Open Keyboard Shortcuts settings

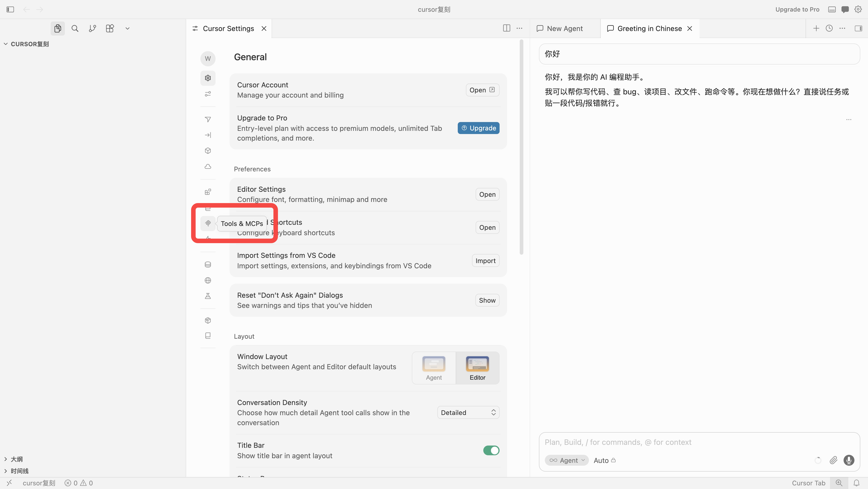point(487,227)
